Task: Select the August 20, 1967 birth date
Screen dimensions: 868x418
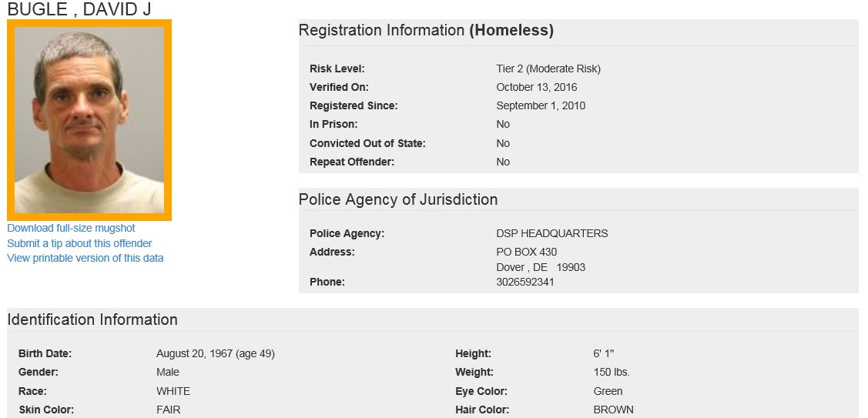Action: pyautogui.click(x=216, y=353)
